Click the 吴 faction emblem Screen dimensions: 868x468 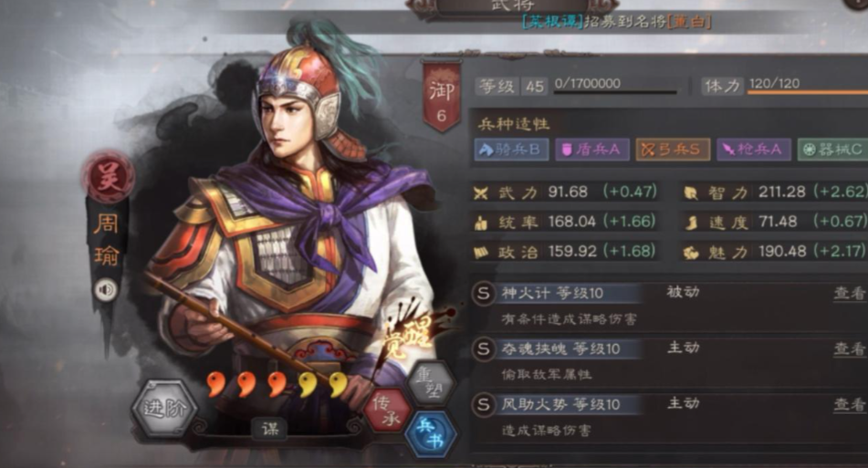pos(108,178)
